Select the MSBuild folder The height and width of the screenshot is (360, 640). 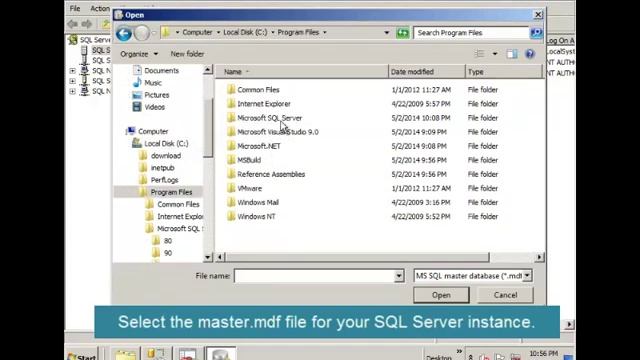244,160
